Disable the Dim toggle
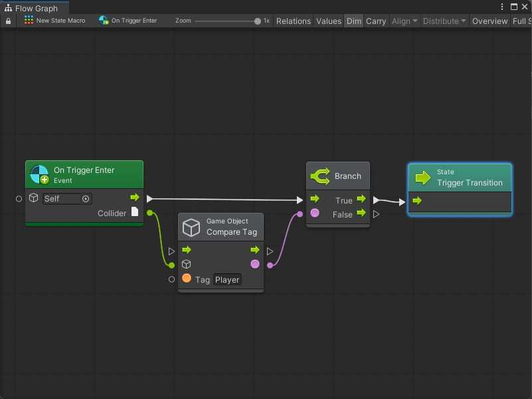This screenshot has height=399, width=532. [x=354, y=21]
